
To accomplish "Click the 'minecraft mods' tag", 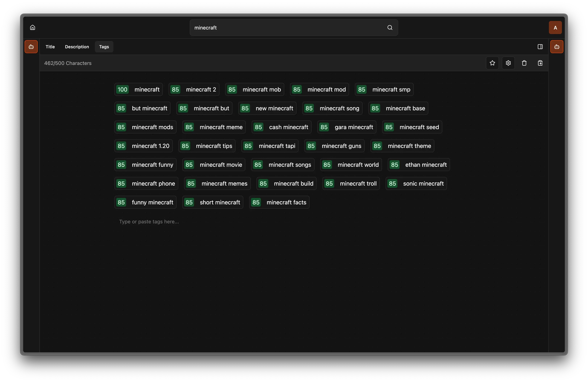I will pos(145,127).
